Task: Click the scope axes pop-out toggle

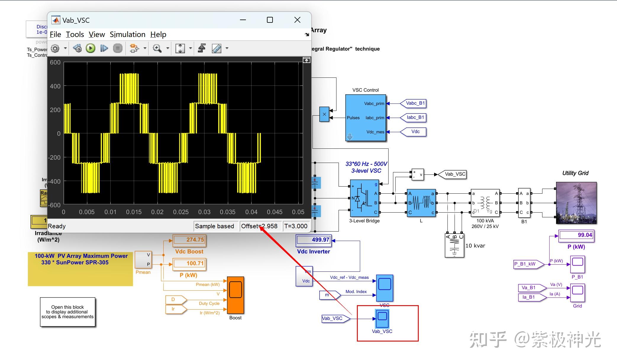Action: coord(306,60)
